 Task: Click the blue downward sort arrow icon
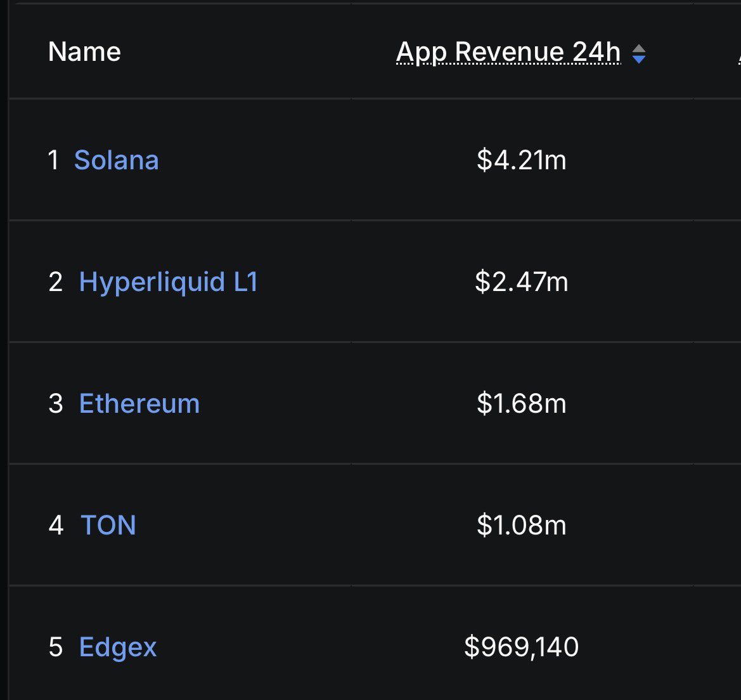639,59
